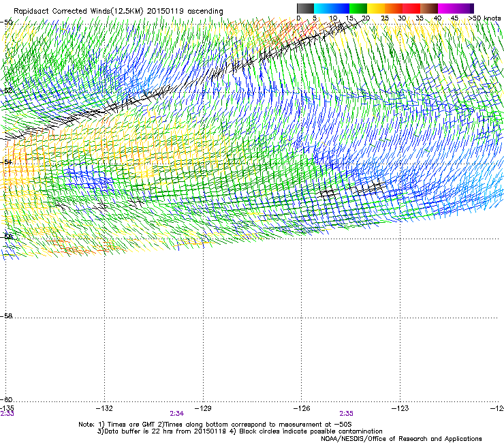Viewport: 504px width, 443px height.
Task: Click the 'Data buffer is 22 hrs' note line
Action: pos(240,431)
